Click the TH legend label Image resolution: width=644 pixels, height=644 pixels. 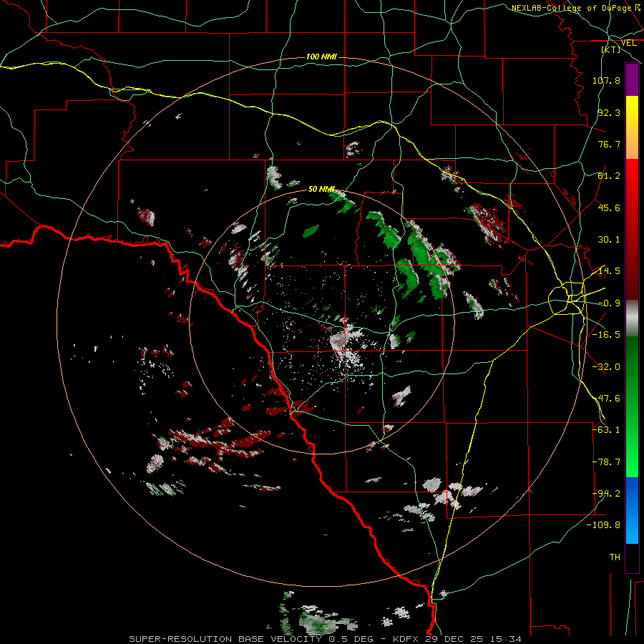point(615,557)
